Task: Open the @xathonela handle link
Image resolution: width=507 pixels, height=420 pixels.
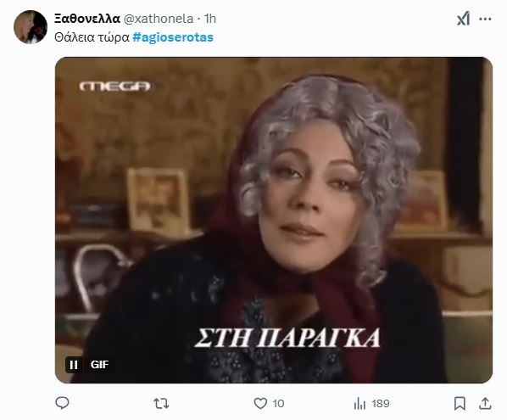Action: [x=159, y=19]
